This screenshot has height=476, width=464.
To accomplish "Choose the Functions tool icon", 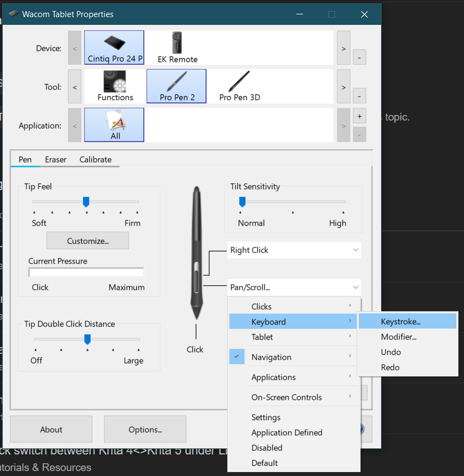I will click(x=115, y=86).
